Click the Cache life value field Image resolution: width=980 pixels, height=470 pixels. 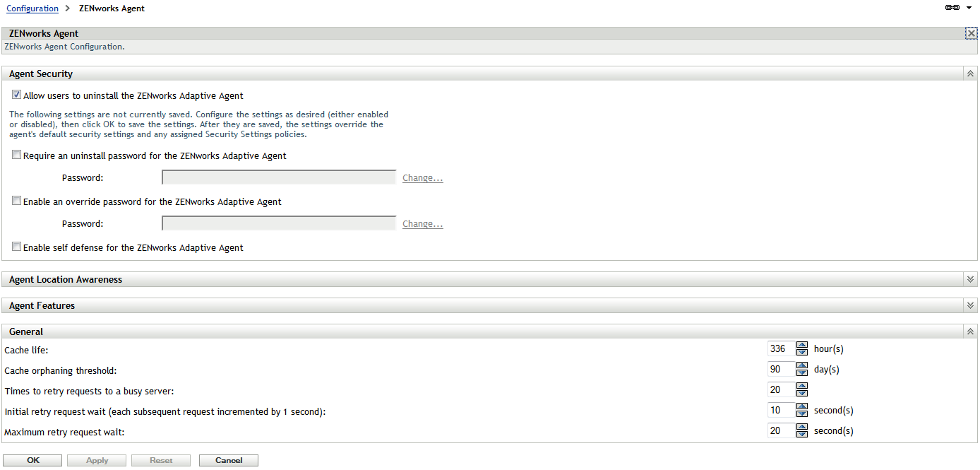(781, 348)
